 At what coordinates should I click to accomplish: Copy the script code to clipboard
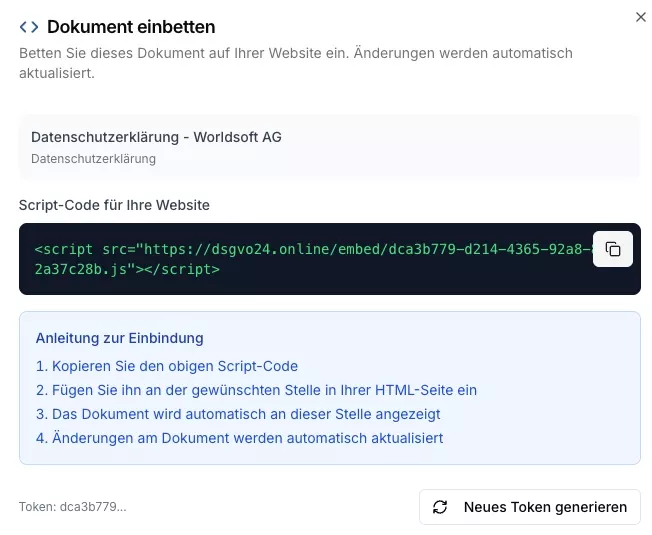point(613,249)
